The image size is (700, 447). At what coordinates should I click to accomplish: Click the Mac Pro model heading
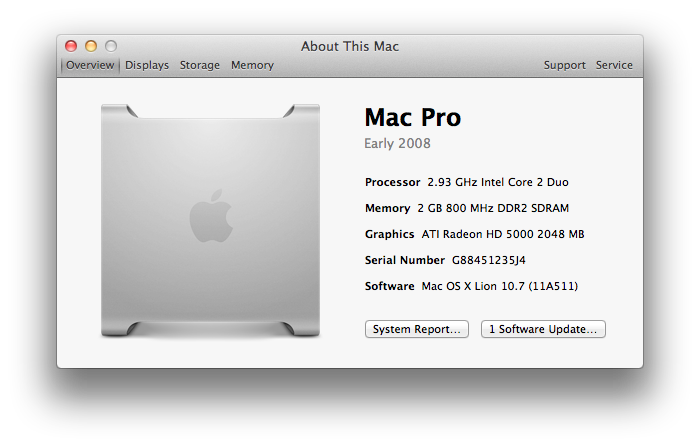413,117
